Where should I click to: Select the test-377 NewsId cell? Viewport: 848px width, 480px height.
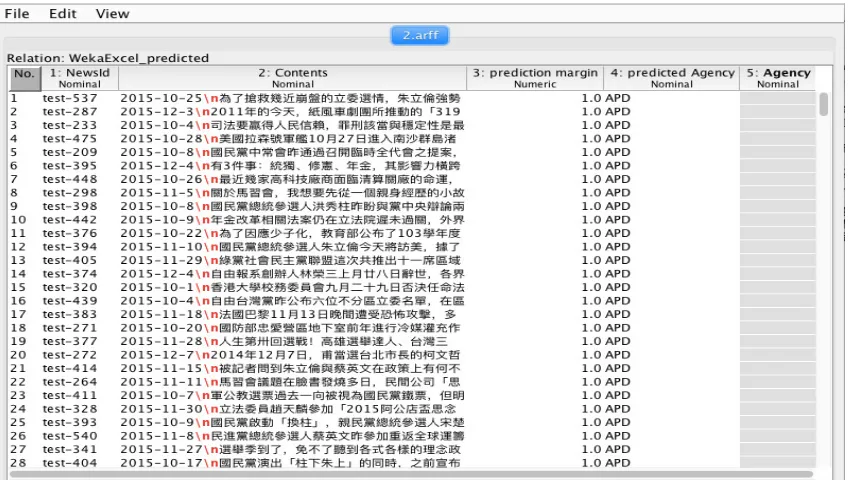click(x=80, y=342)
